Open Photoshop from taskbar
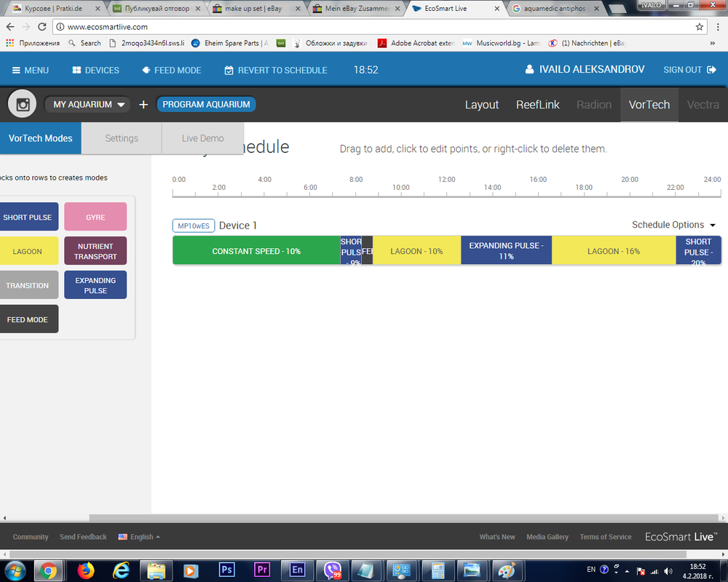 226,570
